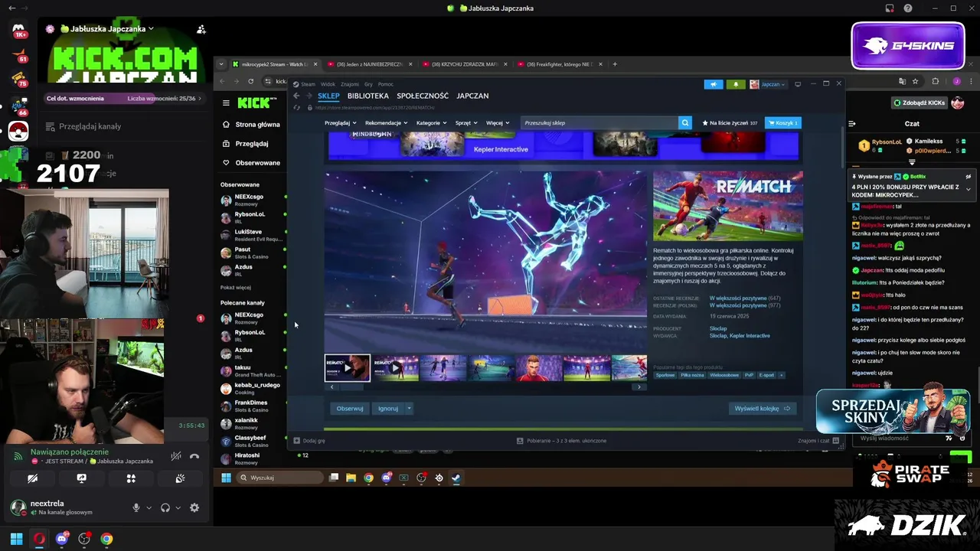Select the first Rematch trailer thumbnail
Screen dimensions: 980x551
click(348, 368)
